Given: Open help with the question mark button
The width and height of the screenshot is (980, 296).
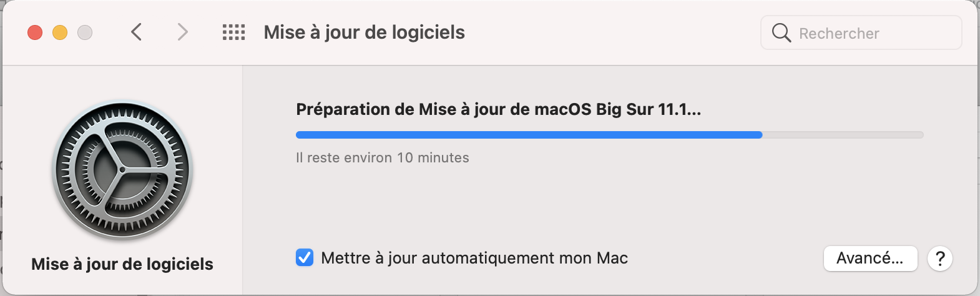Looking at the screenshot, I should (940, 258).
